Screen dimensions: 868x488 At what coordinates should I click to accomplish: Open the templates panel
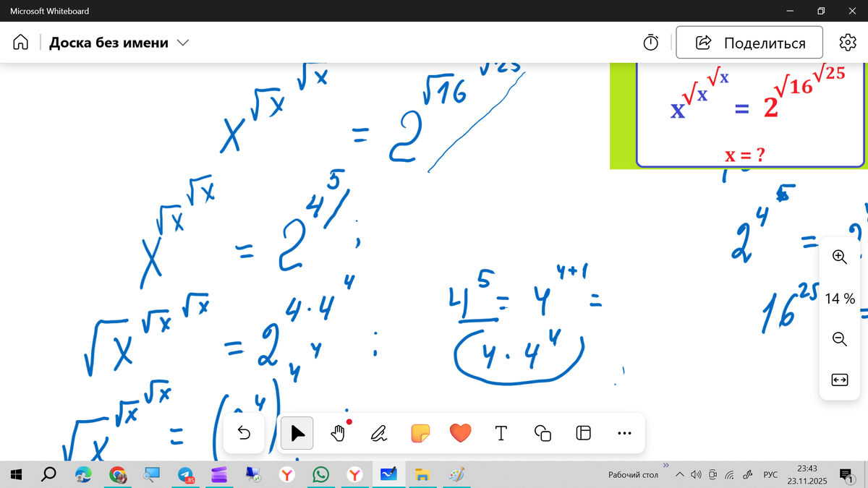(x=583, y=433)
